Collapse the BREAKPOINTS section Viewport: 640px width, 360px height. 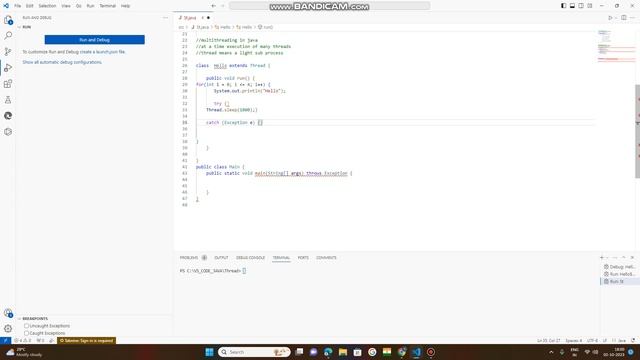19,318
